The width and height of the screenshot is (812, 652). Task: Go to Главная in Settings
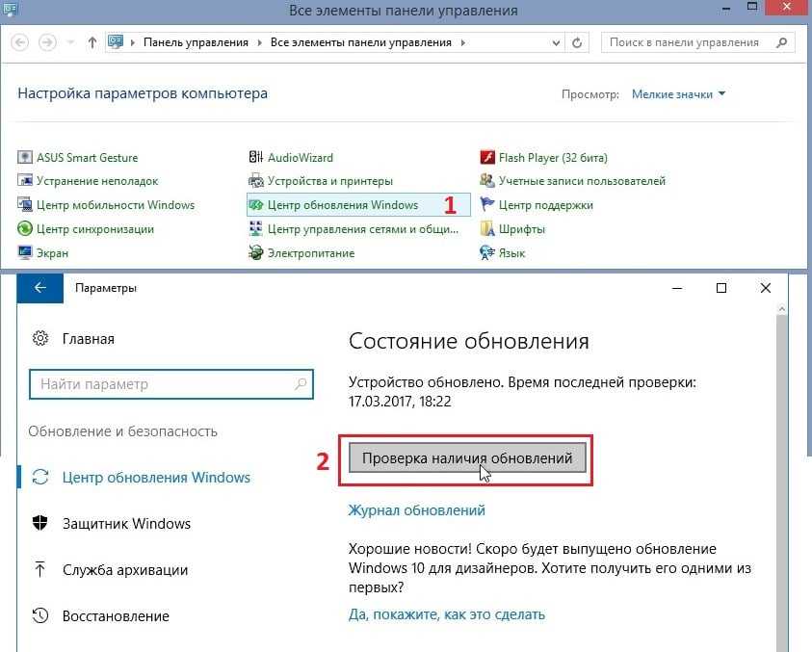(88, 339)
